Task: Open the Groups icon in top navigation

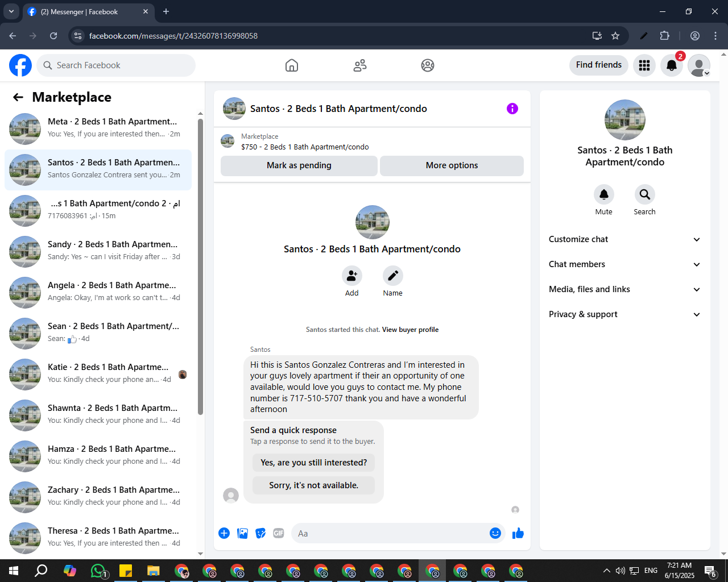Action: (428, 65)
